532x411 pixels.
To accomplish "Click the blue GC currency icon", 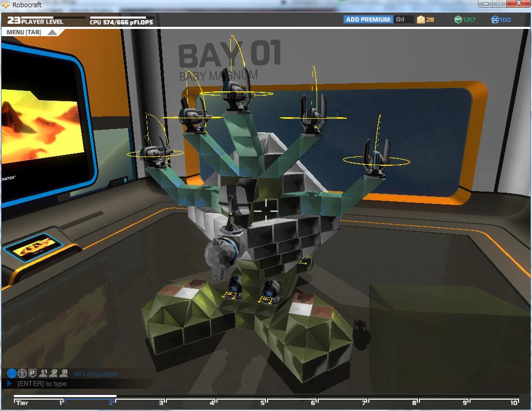I will [495, 20].
